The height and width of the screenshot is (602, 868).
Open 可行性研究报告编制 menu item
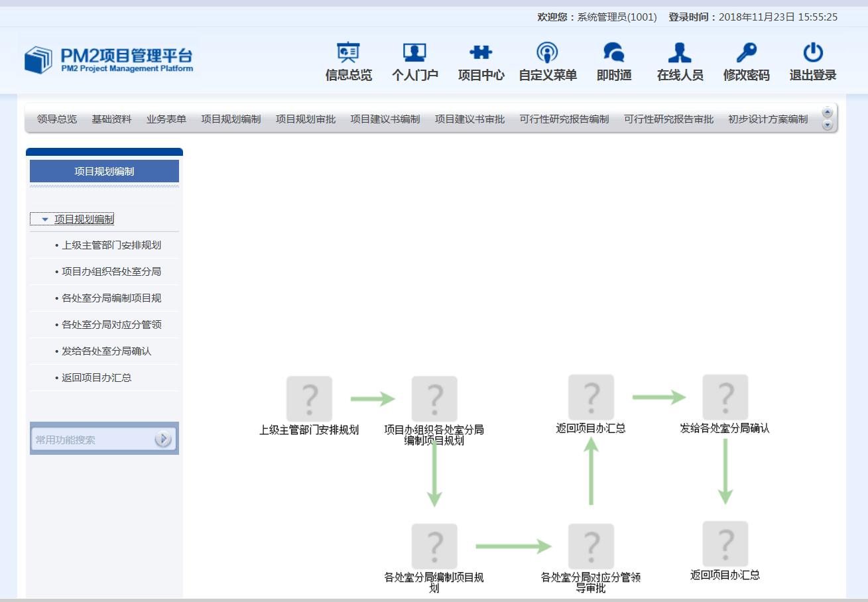click(564, 119)
